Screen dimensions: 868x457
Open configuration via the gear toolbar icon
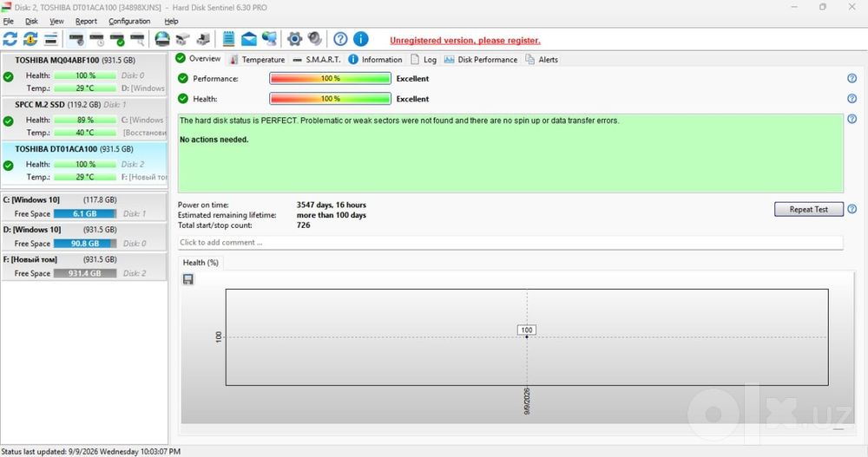[x=294, y=39]
